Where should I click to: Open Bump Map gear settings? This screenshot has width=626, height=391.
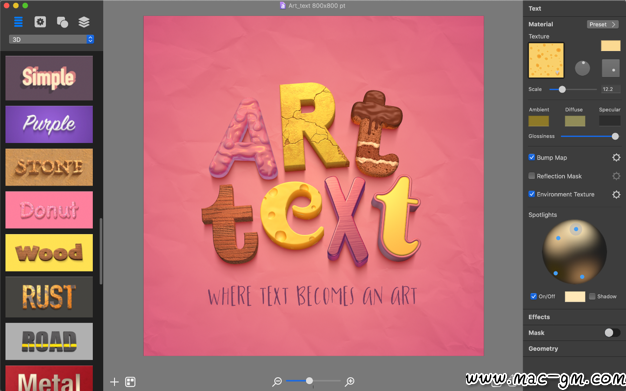pyautogui.click(x=616, y=157)
